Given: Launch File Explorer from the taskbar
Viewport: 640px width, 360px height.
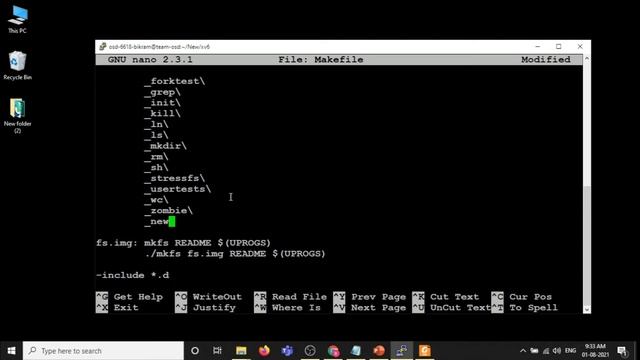Looking at the screenshot, I should (x=241, y=351).
